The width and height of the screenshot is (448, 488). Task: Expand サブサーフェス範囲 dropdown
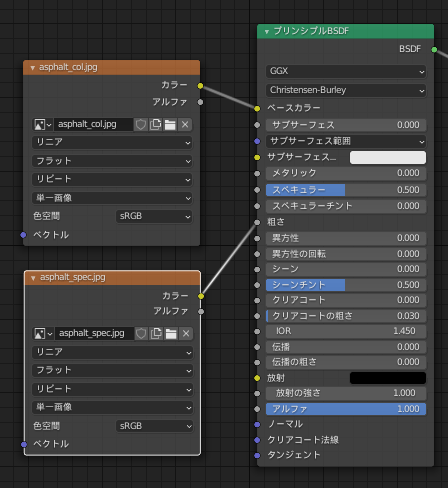click(346, 141)
